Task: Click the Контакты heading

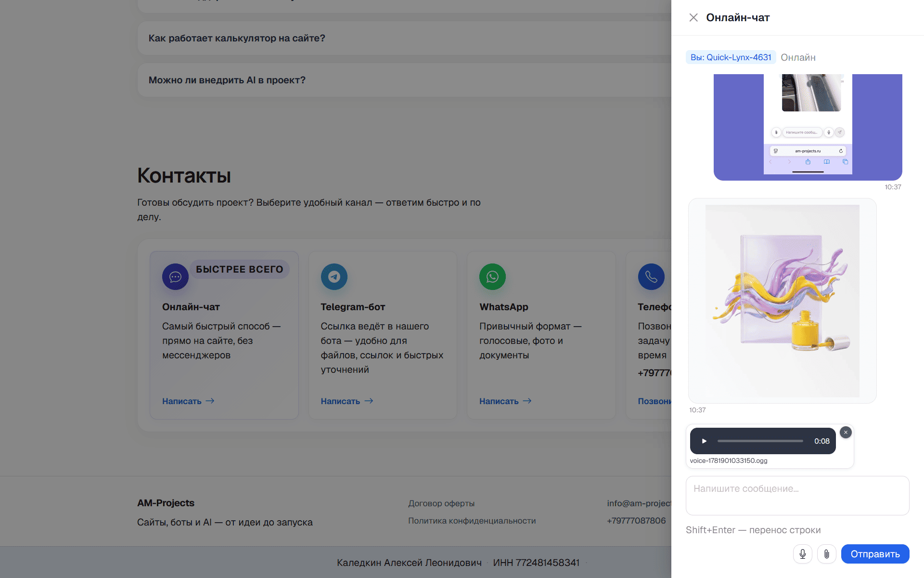Action: coord(184,176)
